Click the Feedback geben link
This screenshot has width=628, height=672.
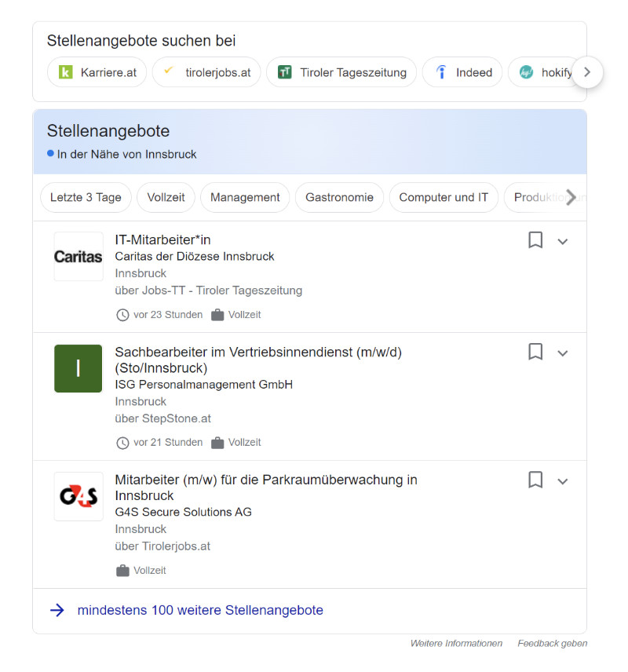coord(552,643)
